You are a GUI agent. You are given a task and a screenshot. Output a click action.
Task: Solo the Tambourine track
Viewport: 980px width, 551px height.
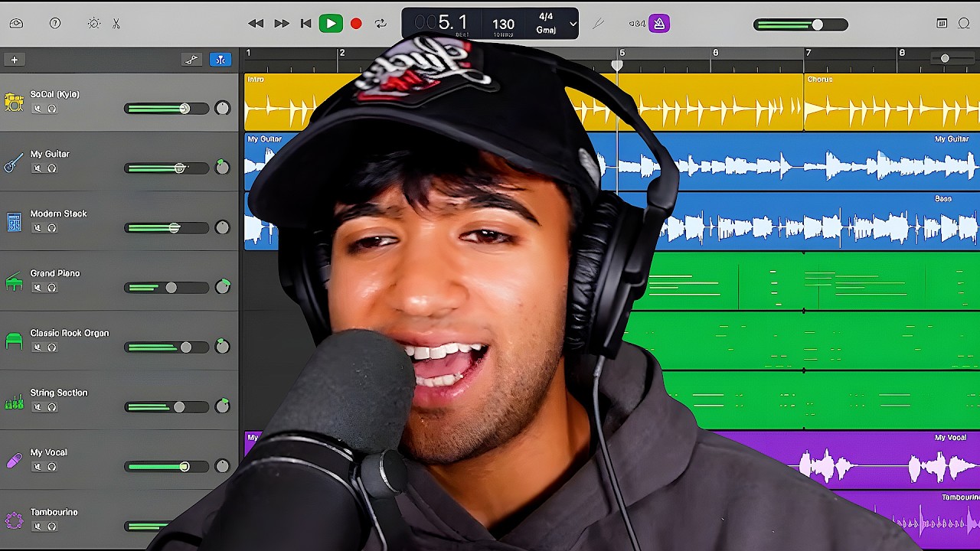pos(52,527)
